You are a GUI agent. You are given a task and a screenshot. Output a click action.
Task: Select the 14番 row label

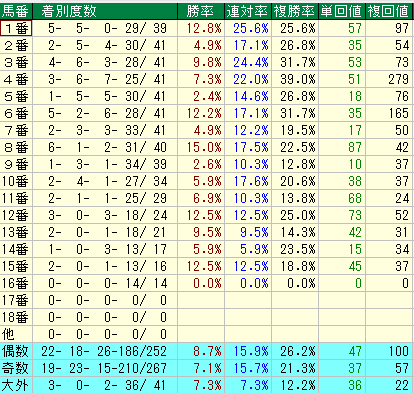16,249
